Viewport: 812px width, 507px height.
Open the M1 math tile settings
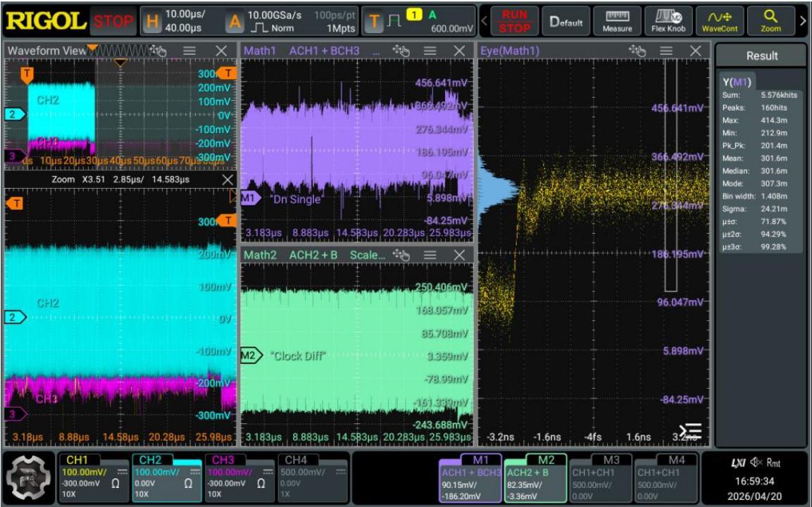pos(470,477)
